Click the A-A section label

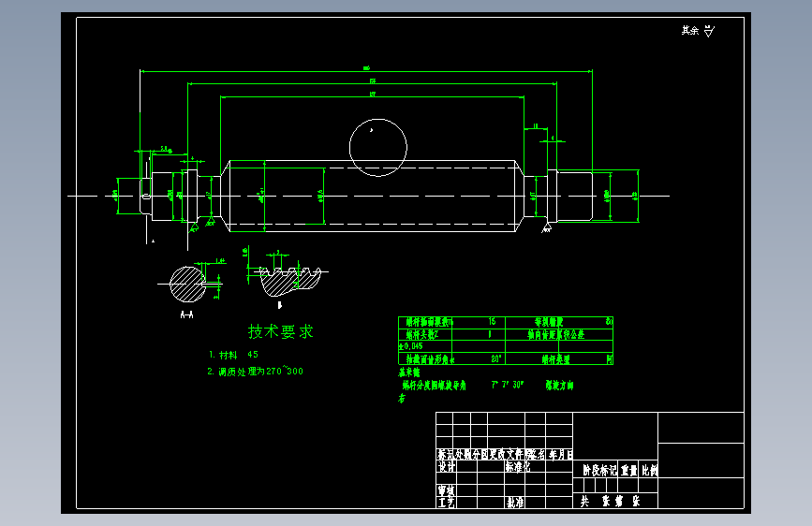186,314
